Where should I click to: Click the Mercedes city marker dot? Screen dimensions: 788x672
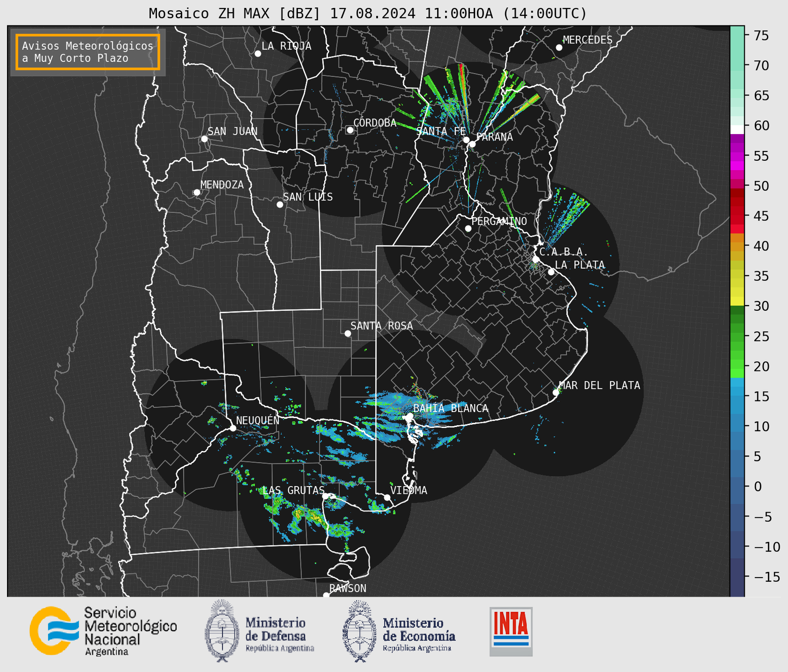pyautogui.click(x=559, y=48)
